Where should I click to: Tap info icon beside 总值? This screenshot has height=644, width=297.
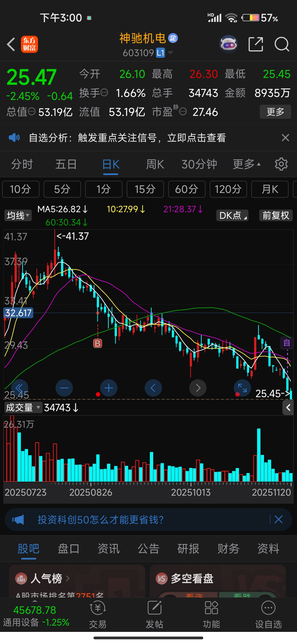(32, 111)
